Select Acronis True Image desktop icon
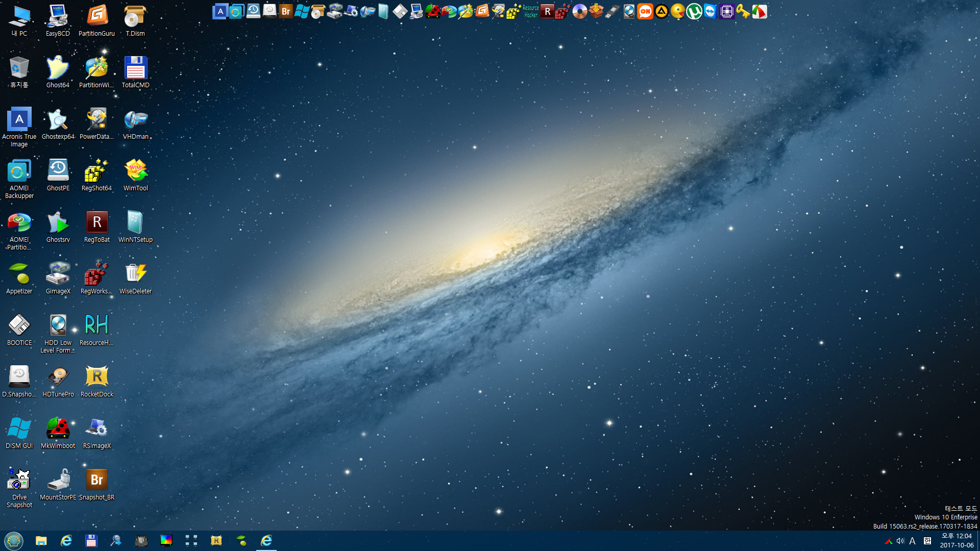The width and height of the screenshot is (980, 551). (x=19, y=128)
